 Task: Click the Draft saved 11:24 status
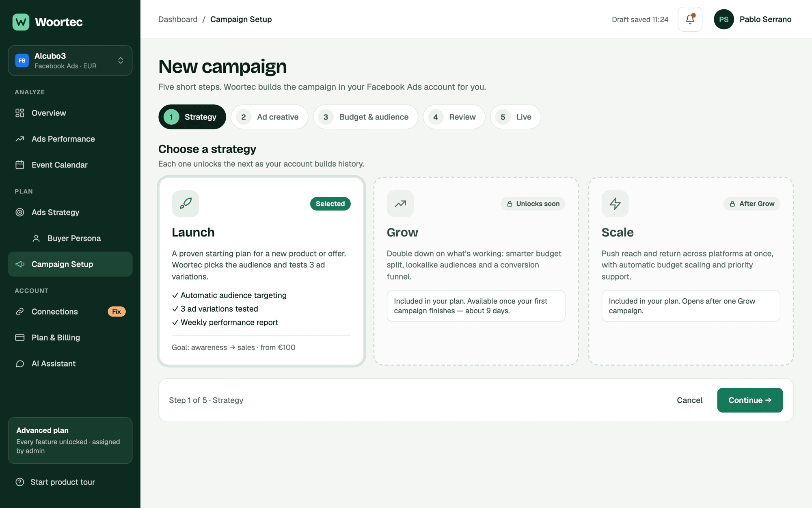(640, 20)
